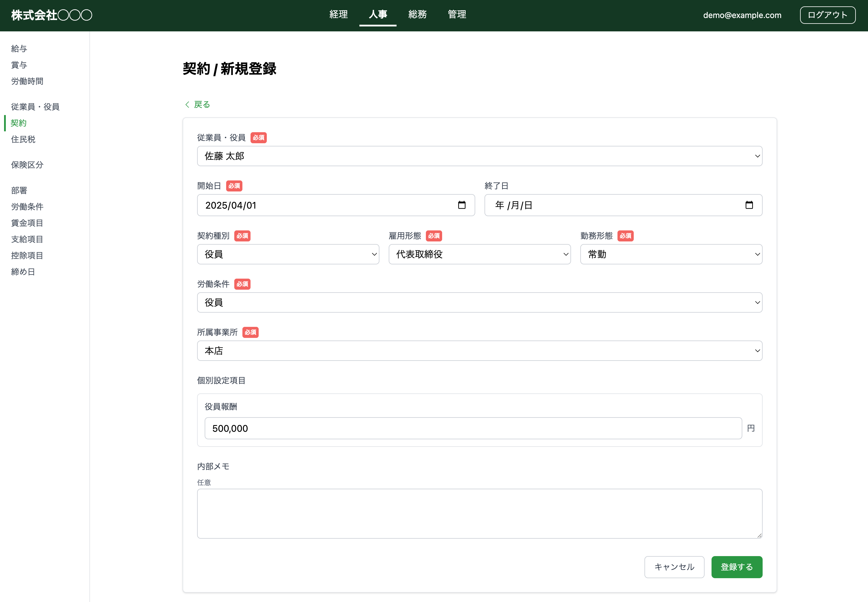Open the 勤務形態 dropdown set to 常勤

tap(671, 254)
